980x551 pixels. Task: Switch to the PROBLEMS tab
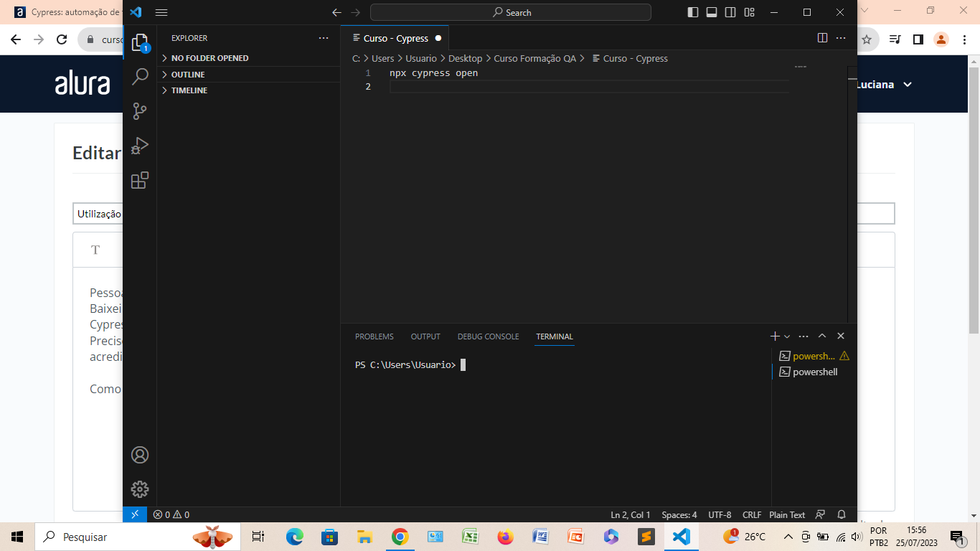click(374, 336)
